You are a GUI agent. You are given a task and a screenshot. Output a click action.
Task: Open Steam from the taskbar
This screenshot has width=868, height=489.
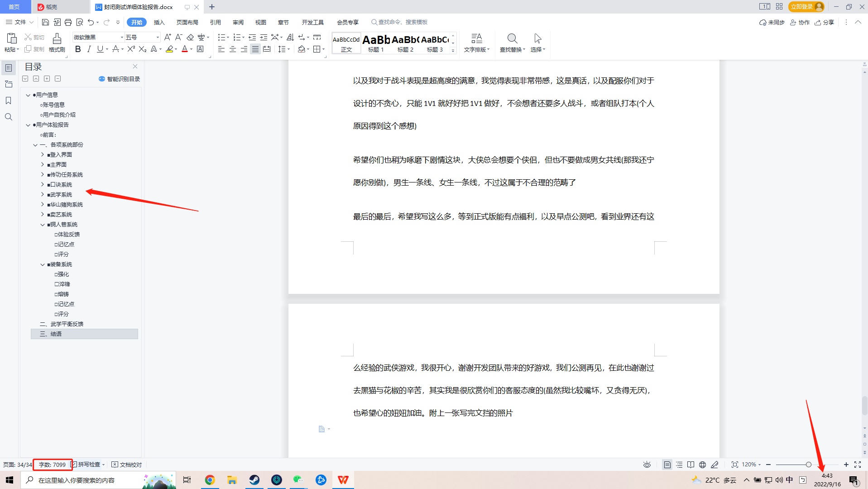(254, 480)
